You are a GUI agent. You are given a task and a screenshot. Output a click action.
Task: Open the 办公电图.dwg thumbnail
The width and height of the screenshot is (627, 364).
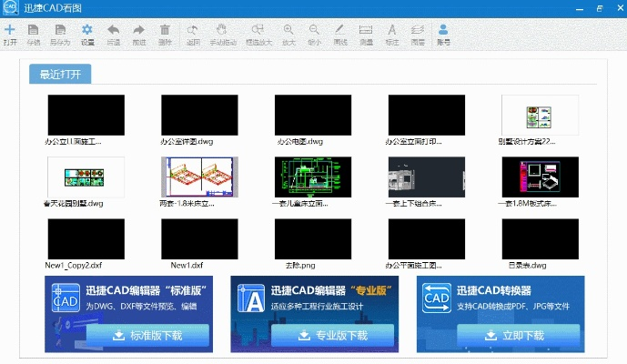click(x=313, y=115)
